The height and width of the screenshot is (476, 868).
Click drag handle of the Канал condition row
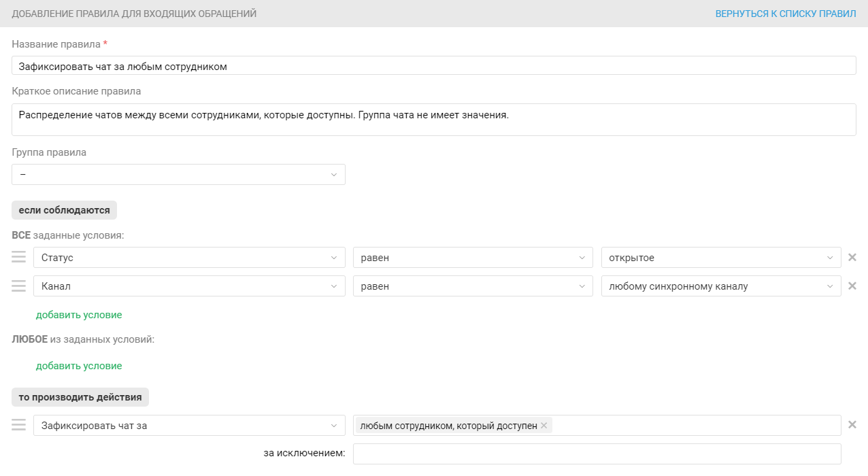[18, 286]
